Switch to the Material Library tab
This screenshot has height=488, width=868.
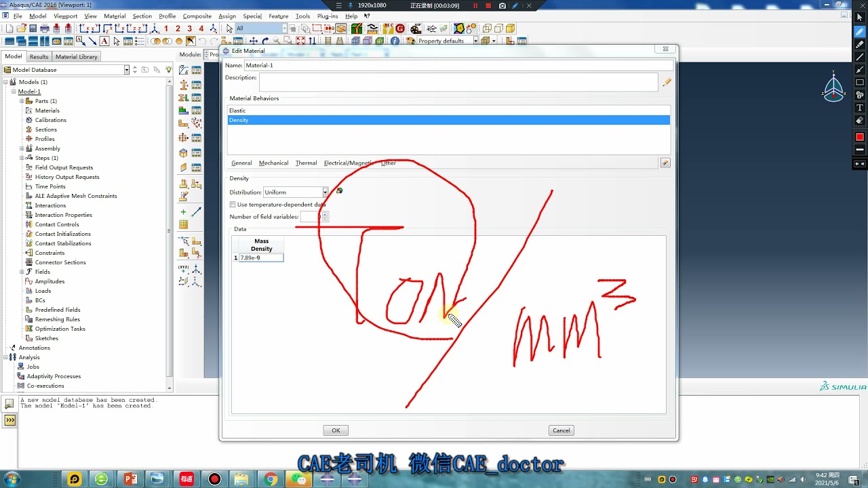[x=77, y=57]
